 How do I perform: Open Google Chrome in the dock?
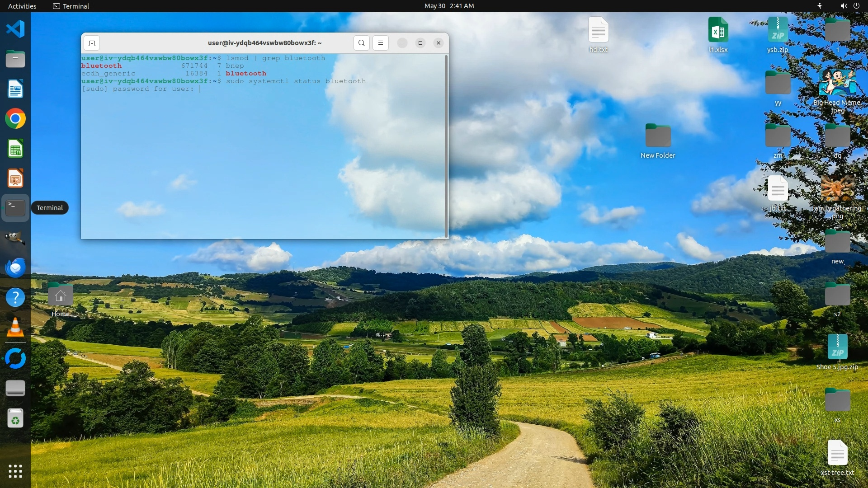pyautogui.click(x=15, y=119)
